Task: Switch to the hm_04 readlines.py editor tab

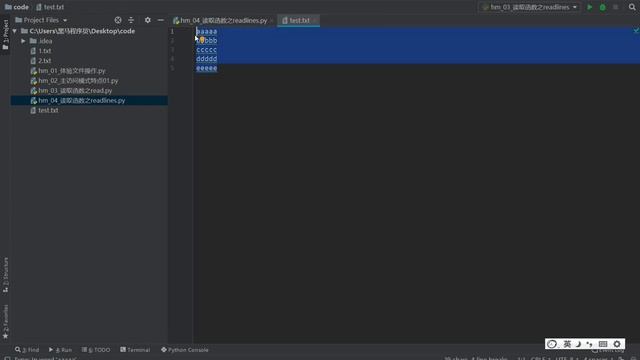Action: click(220, 20)
